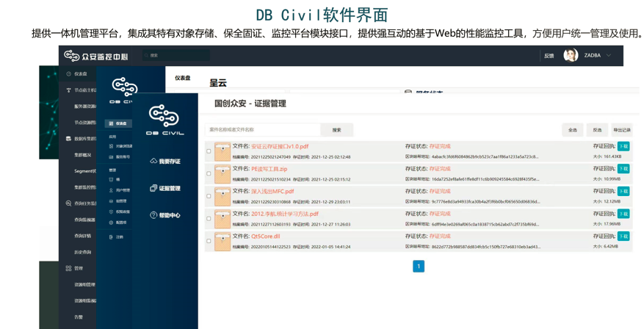
Task: Click the file thumbnail for 深入浅出MFC.pdf
Action: (x=222, y=196)
